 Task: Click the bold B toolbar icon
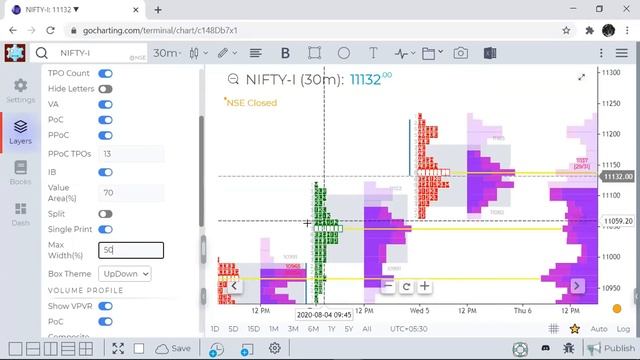tap(285, 53)
